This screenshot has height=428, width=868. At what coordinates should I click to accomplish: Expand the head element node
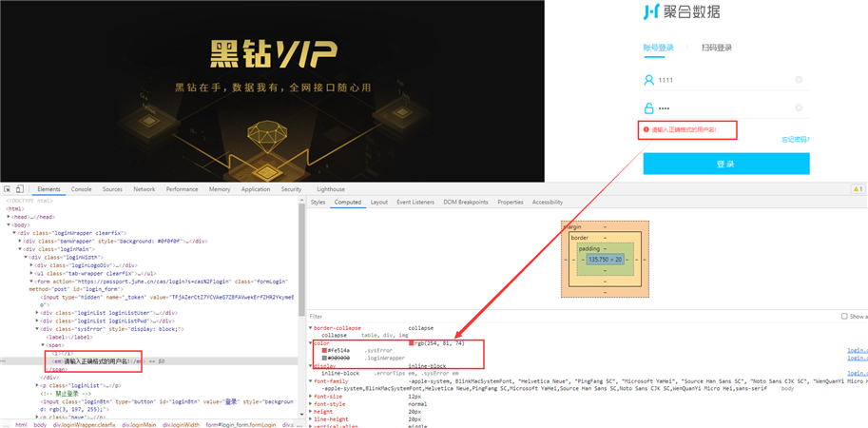pyautogui.click(x=9, y=217)
